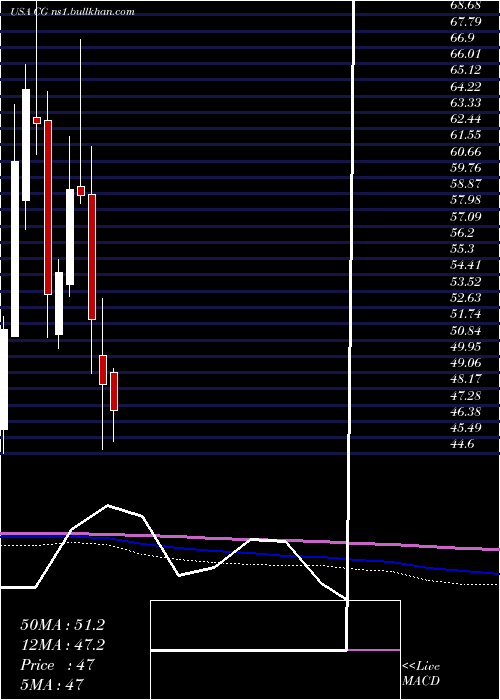Screen dimensions: 500x700
Task: Click the 55.3 price axis label
Action: (462, 249)
